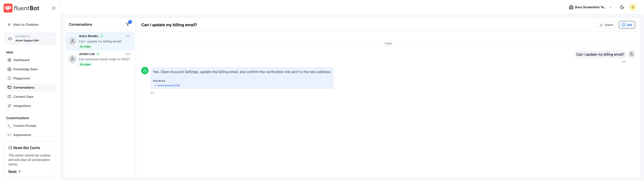This screenshot has width=644, height=181.
Task: Click the Dashboard grid icon
Action: (10, 60)
